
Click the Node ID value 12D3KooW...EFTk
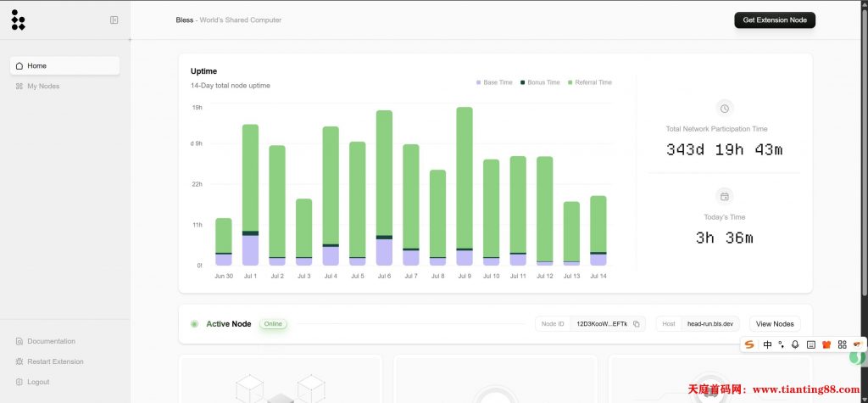click(x=602, y=324)
